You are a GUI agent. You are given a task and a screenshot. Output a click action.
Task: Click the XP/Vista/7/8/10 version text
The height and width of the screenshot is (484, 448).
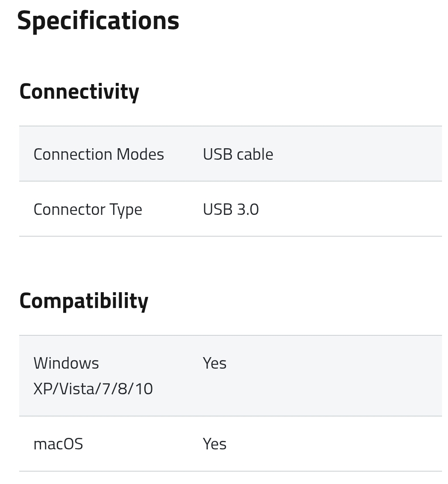click(x=93, y=389)
